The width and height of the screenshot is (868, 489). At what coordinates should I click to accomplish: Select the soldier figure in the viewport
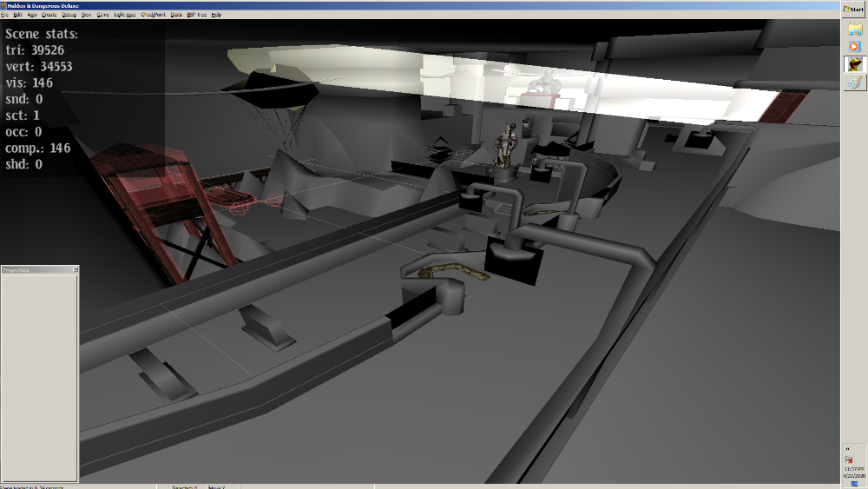(x=505, y=145)
